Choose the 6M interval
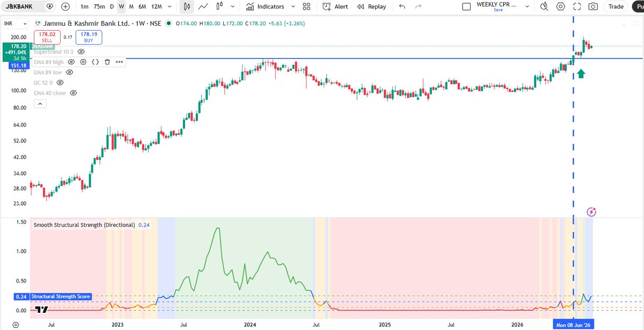644x330 pixels. pos(142,6)
